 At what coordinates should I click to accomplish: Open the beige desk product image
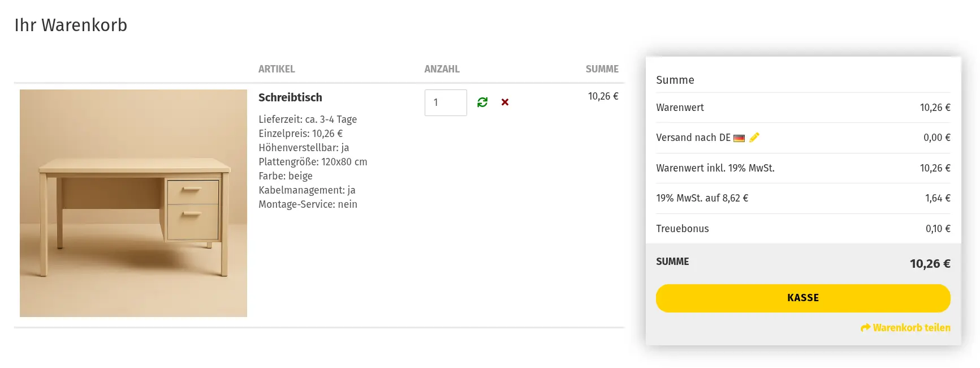coord(133,203)
